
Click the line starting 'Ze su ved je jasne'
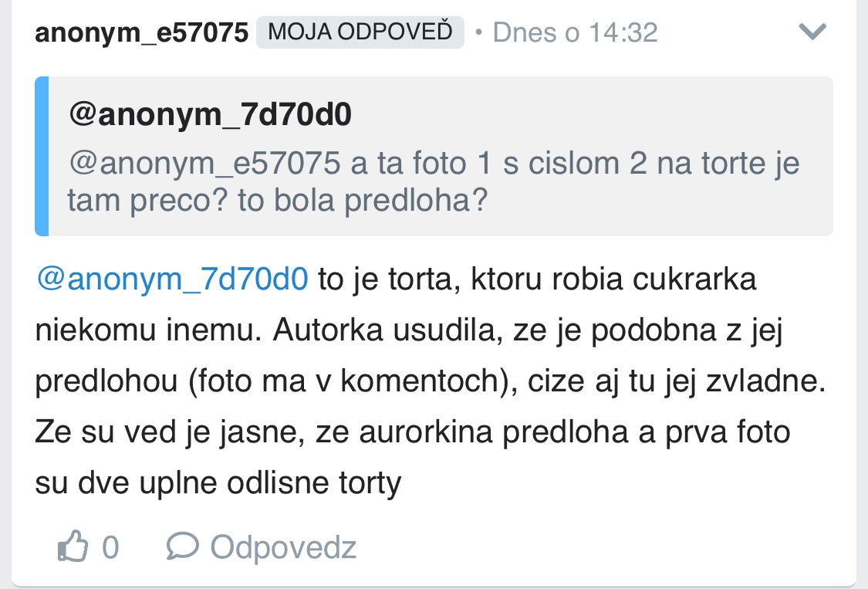pyautogui.click(x=413, y=431)
